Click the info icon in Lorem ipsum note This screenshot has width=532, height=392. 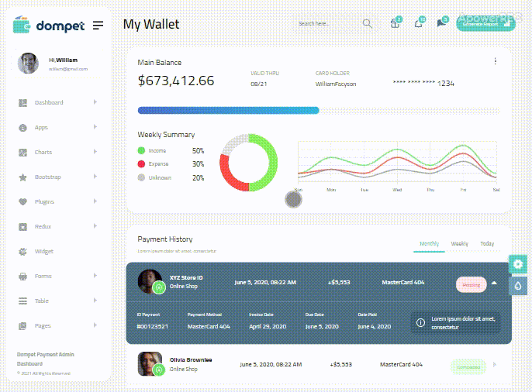pyautogui.click(x=420, y=322)
